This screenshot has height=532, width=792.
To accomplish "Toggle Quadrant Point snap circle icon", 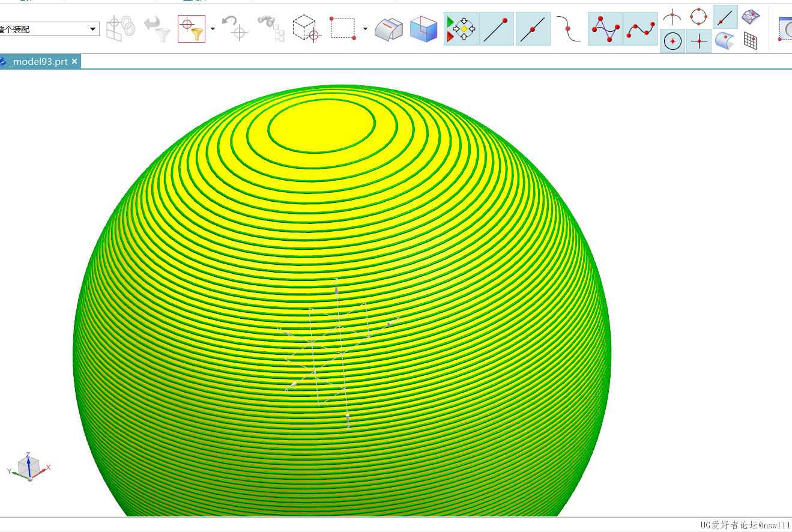I will pyautogui.click(x=698, y=16).
